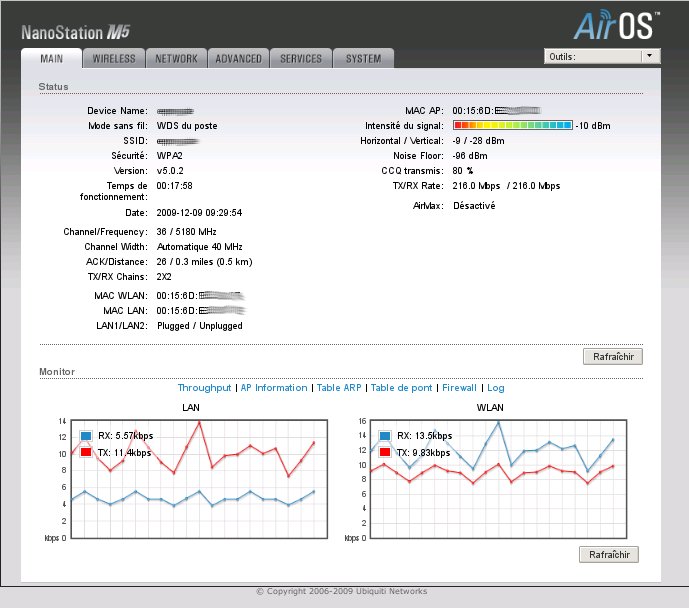Click the '-9 / -28 dBm' value

478,141
